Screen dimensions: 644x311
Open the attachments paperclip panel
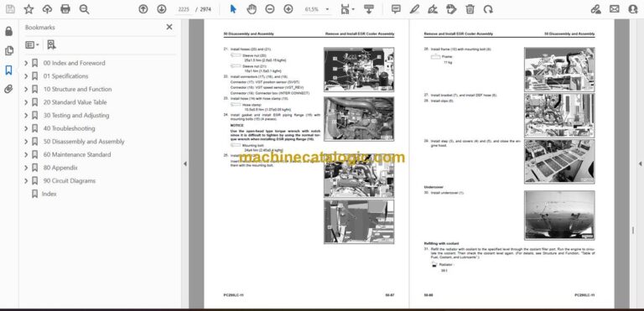pos(8,89)
